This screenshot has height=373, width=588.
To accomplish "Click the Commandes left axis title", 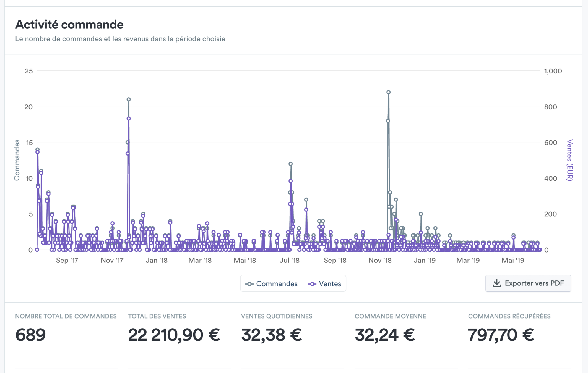I will [x=17, y=160].
